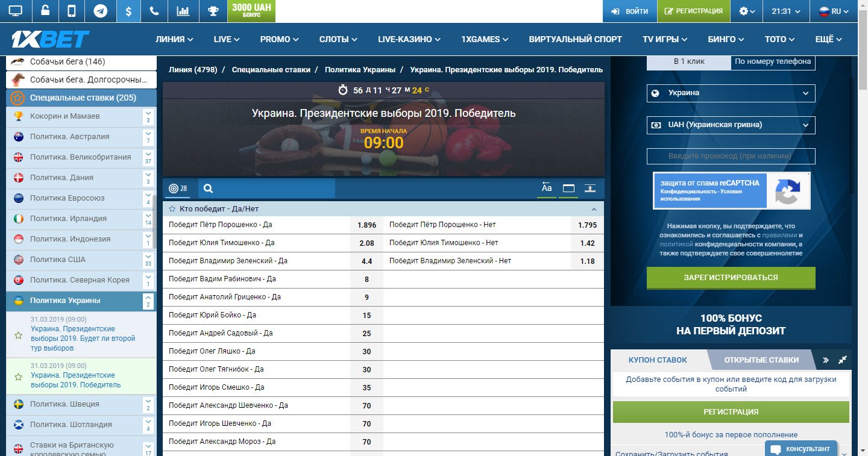Open Политика США in sidebar
868x456 pixels.
pos(57,259)
